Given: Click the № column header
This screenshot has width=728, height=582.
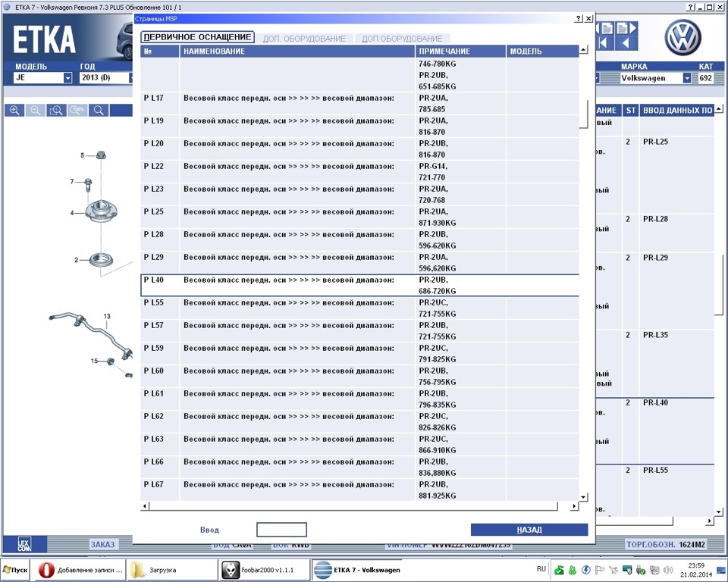Looking at the screenshot, I should coord(160,51).
